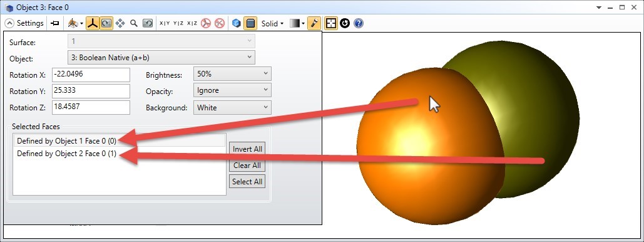Switch to X|Z view orientation
This screenshot has width=644, height=242.
click(192, 23)
